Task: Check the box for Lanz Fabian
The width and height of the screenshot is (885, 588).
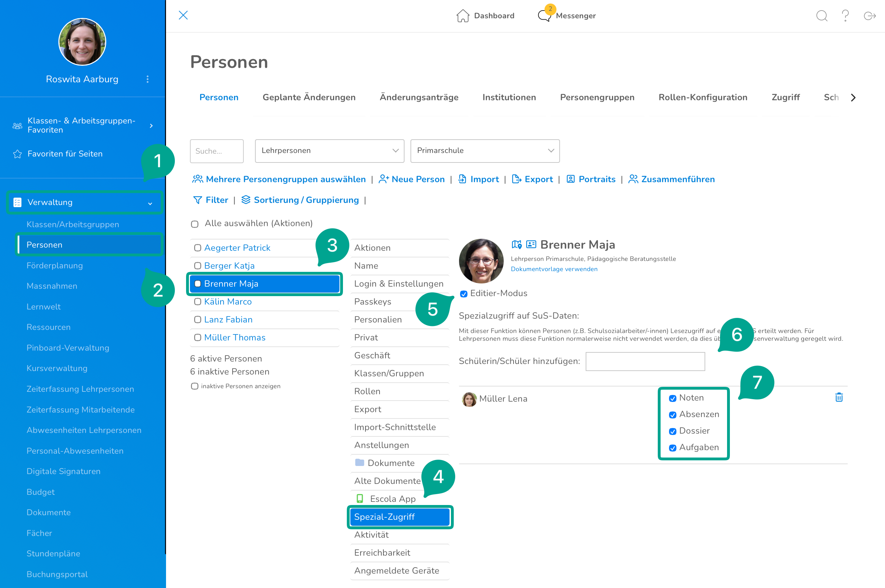Action: tap(198, 320)
